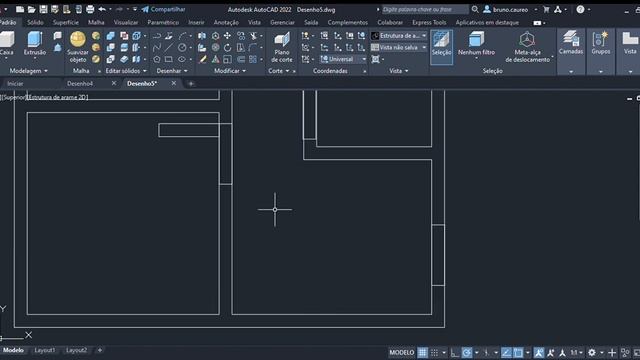Click the Undo arrow
The width and height of the screenshot is (640, 360).
point(102,9)
